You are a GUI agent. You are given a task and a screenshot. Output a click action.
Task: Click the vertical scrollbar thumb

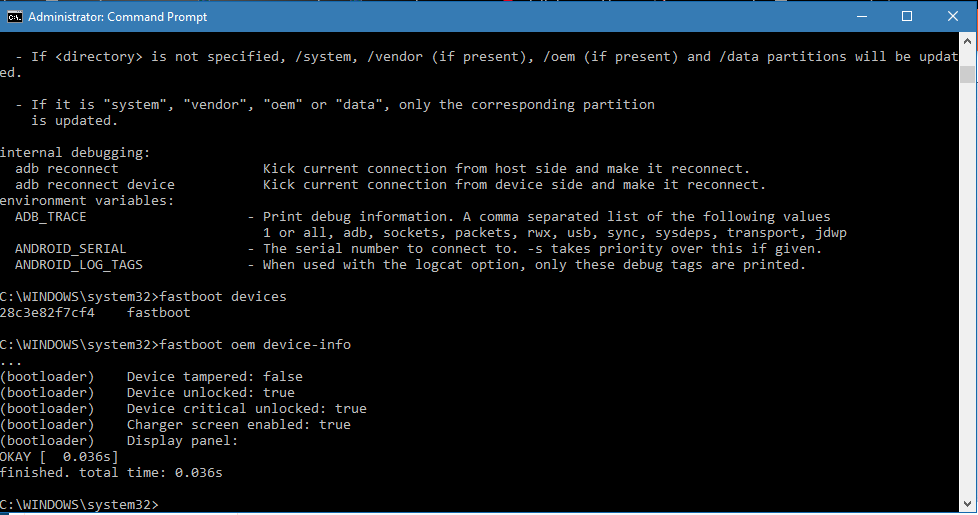pyautogui.click(x=967, y=74)
